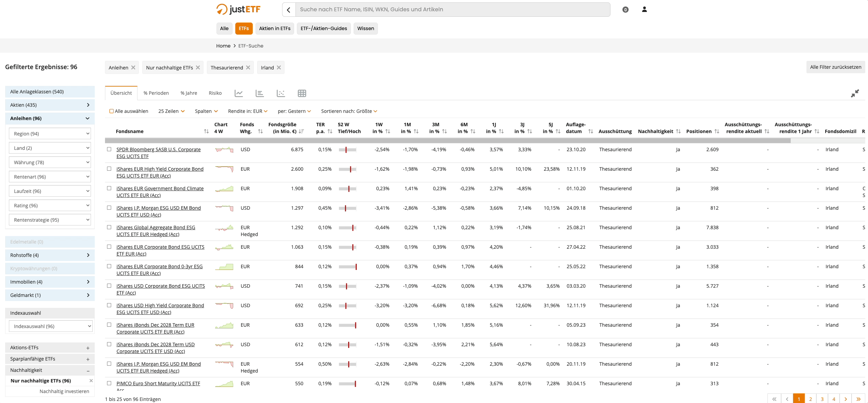The width and height of the screenshot is (868, 403).
Task: Click Alle Filter zurücksetzen button
Action: tap(835, 67)
